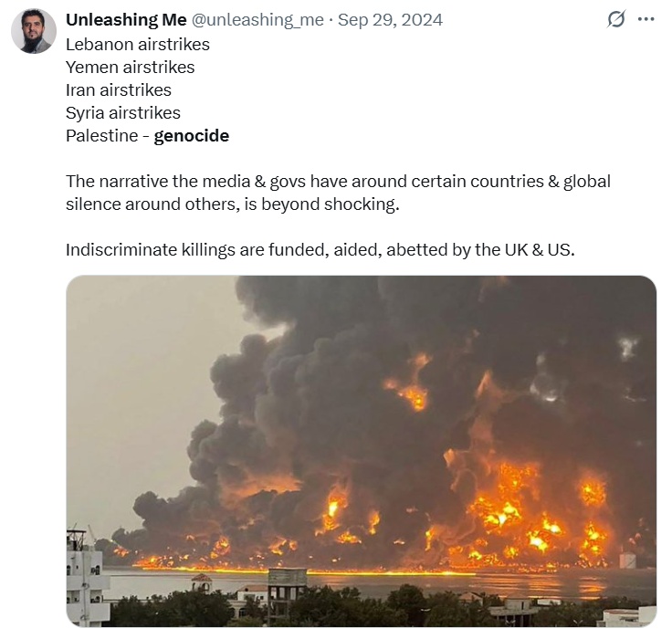Click the Lebanon airstrikes line
672x639 pixels.
pos(138,44)
